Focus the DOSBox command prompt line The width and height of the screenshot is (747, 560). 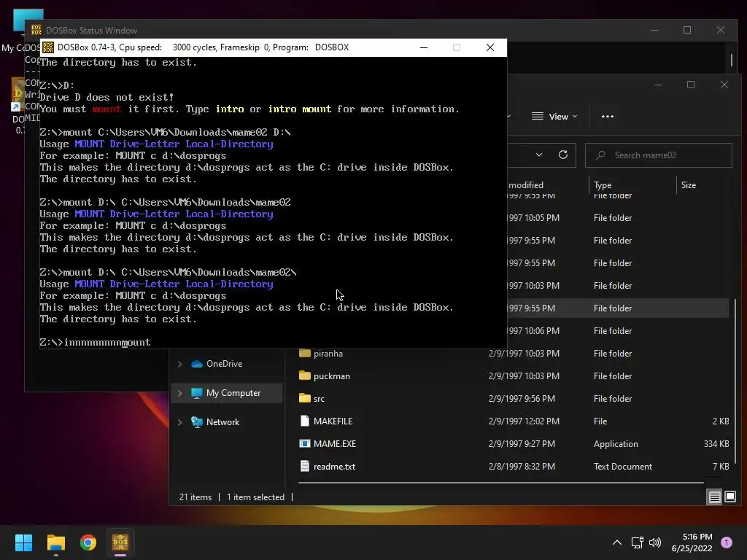pyautogui.click(x=273, y=343)
